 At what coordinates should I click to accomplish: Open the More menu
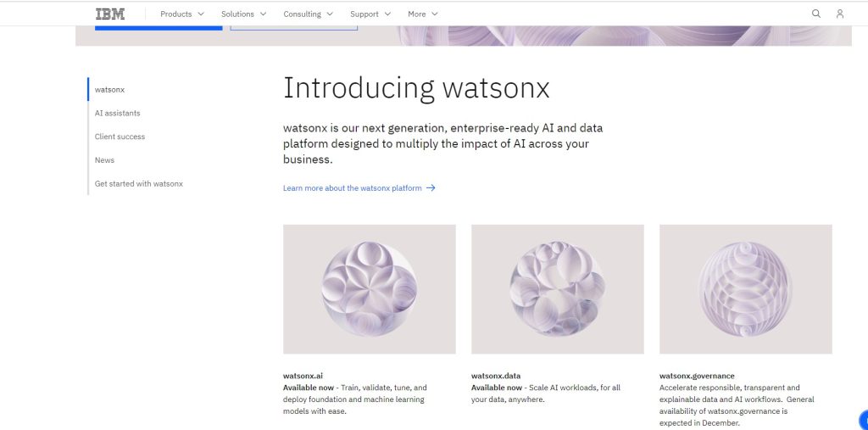click(x=423, y=14)
